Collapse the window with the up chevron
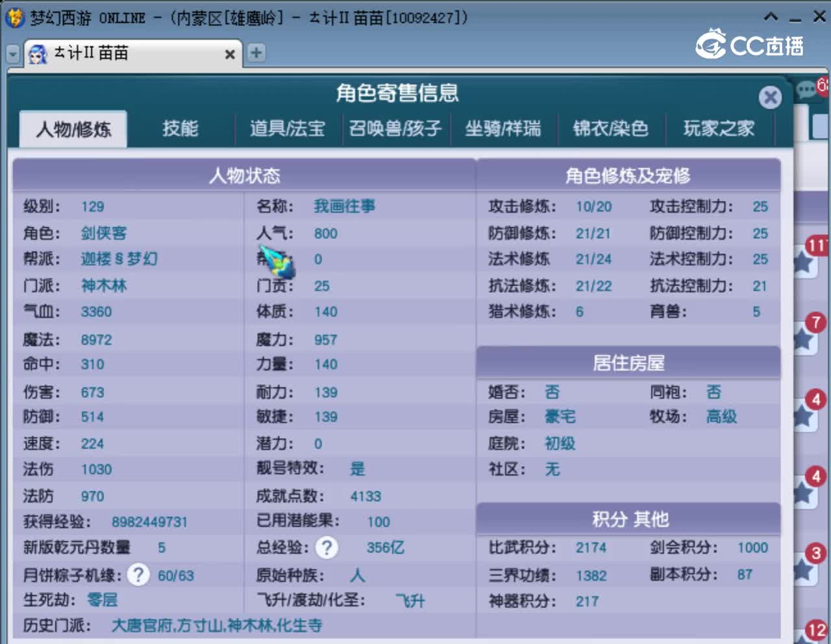 [771, 18]
